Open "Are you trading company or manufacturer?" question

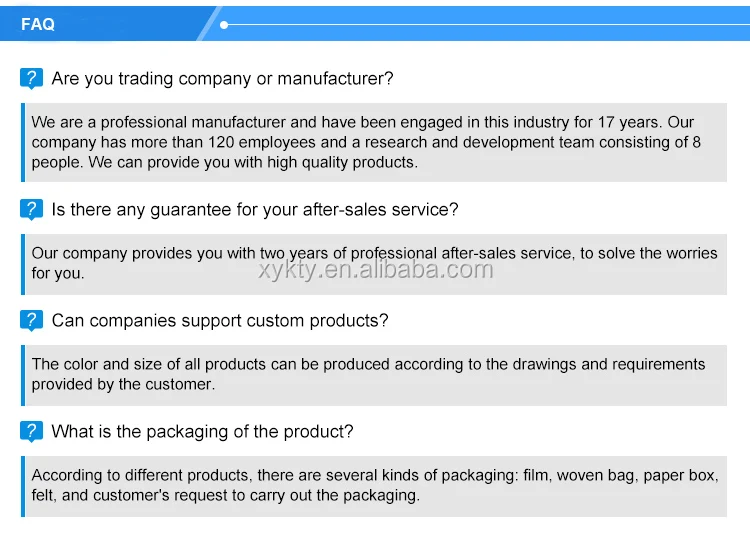click(x=222, y=79)
